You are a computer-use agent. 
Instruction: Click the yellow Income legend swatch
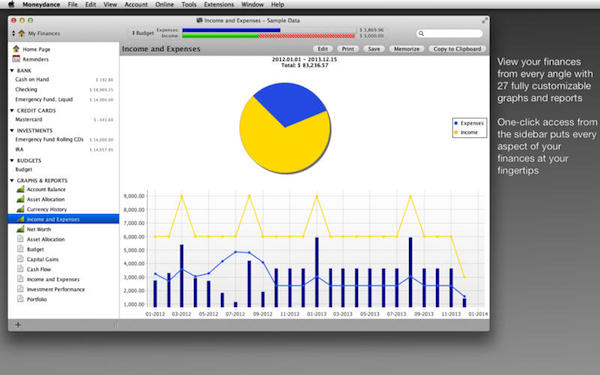click(456, 132)
